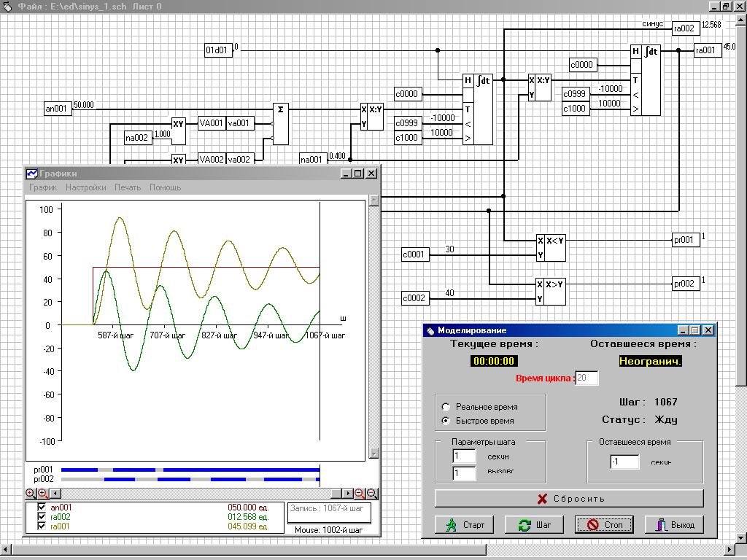747x560 pixels.
Task: Toggle the ra002 signal checkbox
Action: (42, 517)
